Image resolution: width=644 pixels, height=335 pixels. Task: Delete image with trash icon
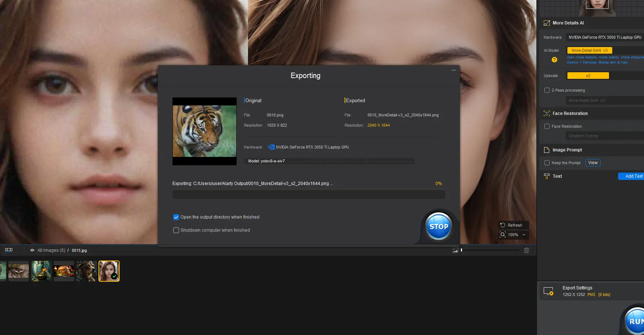[x=527, y=250]
